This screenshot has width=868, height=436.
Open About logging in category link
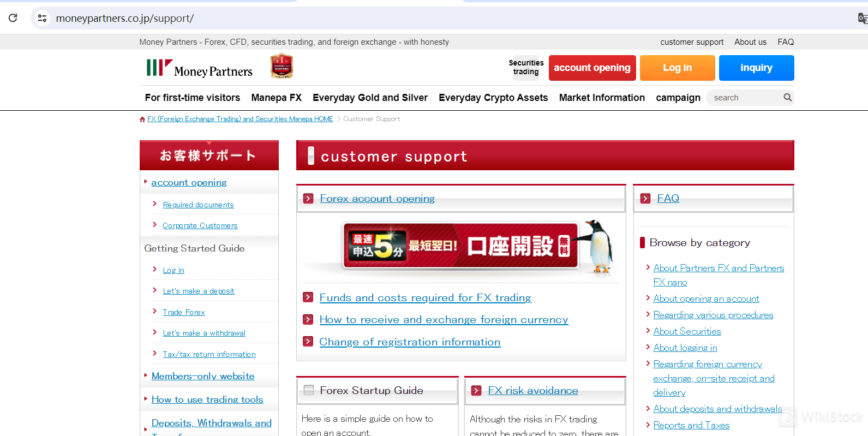tap(685, 348)
